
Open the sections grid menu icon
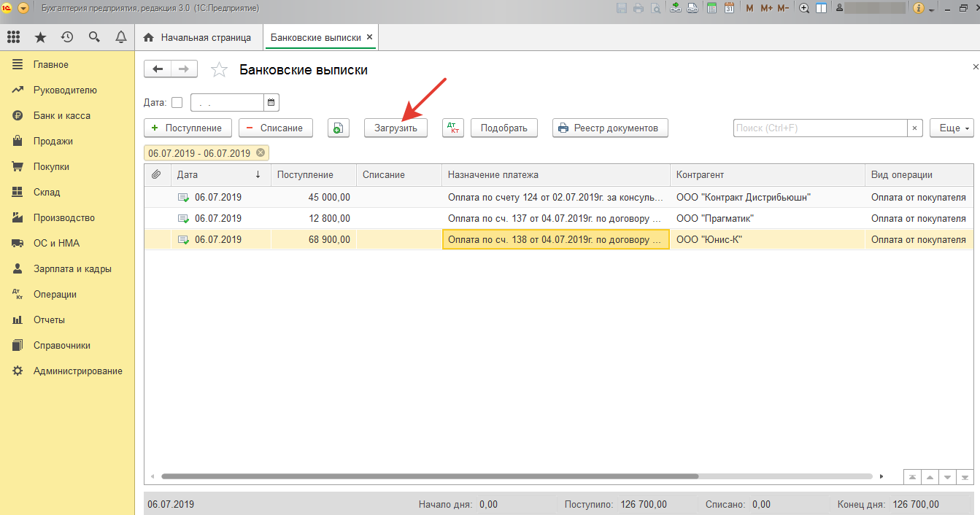(x=13, y=37)
